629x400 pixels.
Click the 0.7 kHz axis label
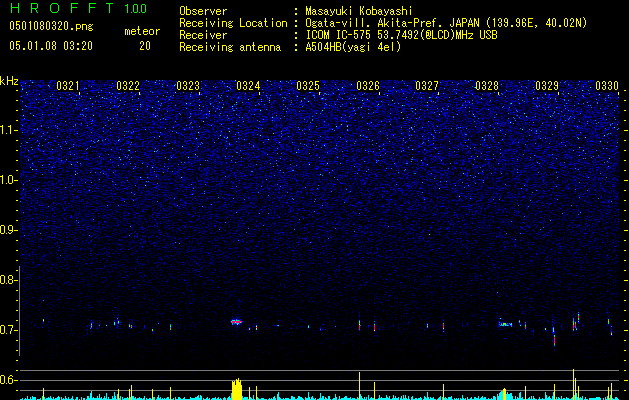[9, 330]
